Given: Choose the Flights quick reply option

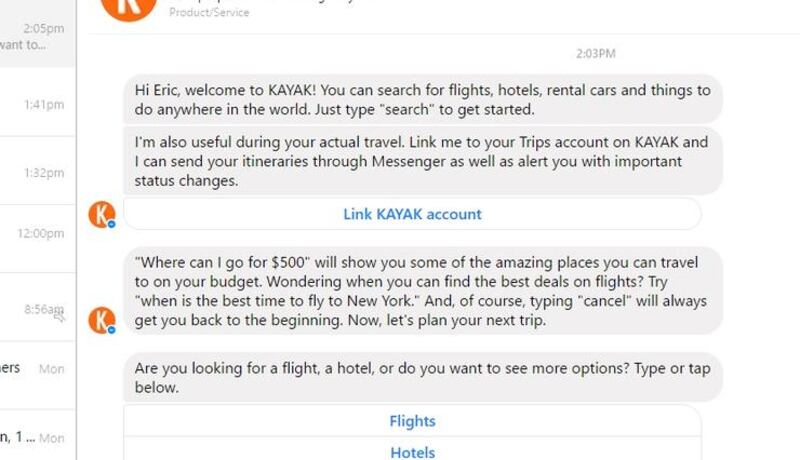Looking at the screenshot, I should click(x=412, y=421).
